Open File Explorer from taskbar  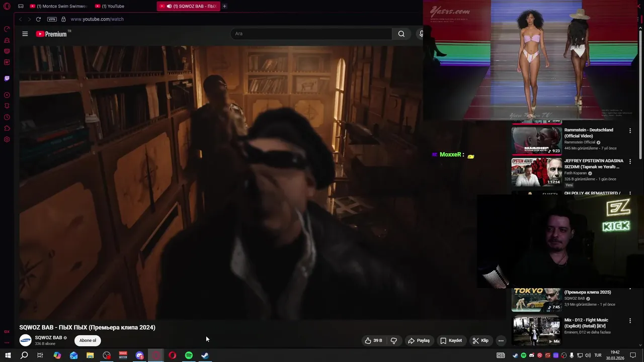click(x=90, y=355)
